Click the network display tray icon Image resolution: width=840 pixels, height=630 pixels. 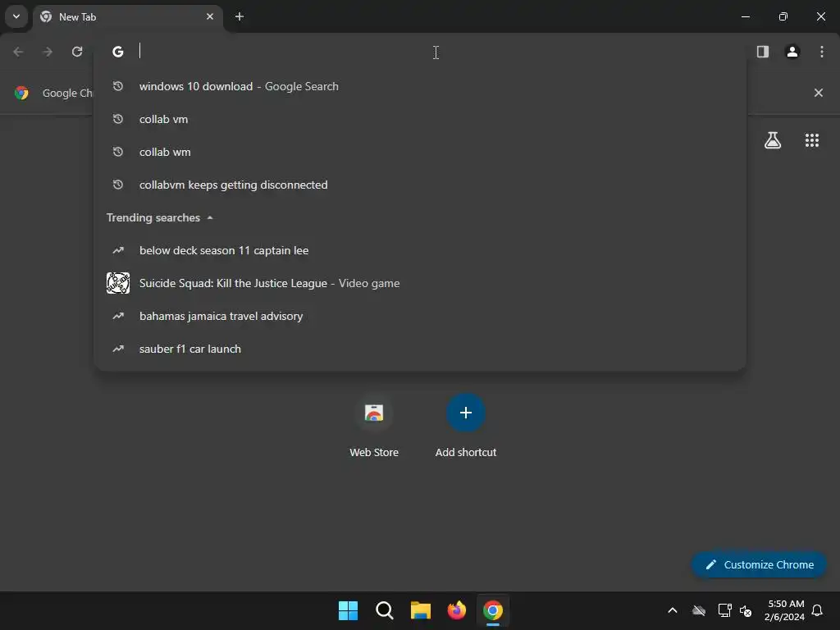(x=724, y=610)
